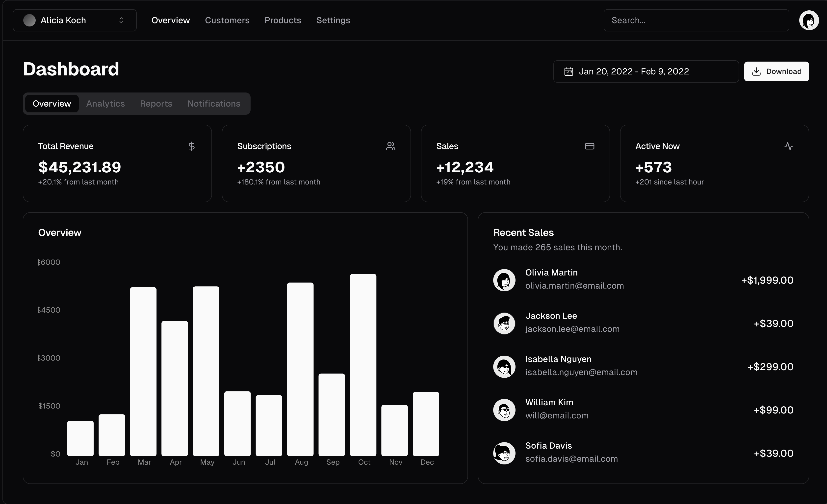Click the calendar icon in the date range picker

point(568,71)
